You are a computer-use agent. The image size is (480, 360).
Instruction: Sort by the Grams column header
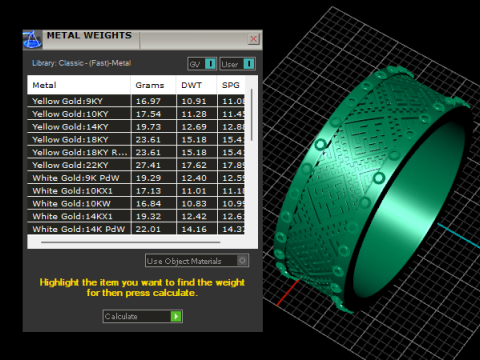pyautogui.click(x=153, y=85)
